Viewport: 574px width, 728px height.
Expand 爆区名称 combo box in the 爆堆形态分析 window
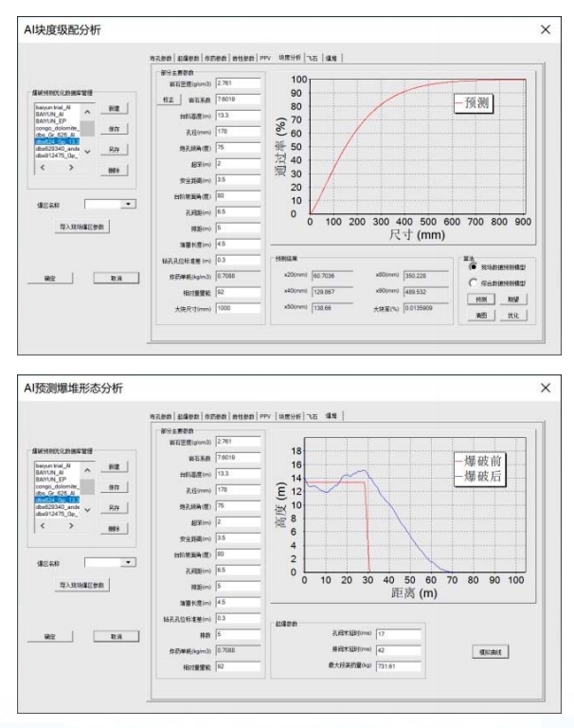pos(127,561)
